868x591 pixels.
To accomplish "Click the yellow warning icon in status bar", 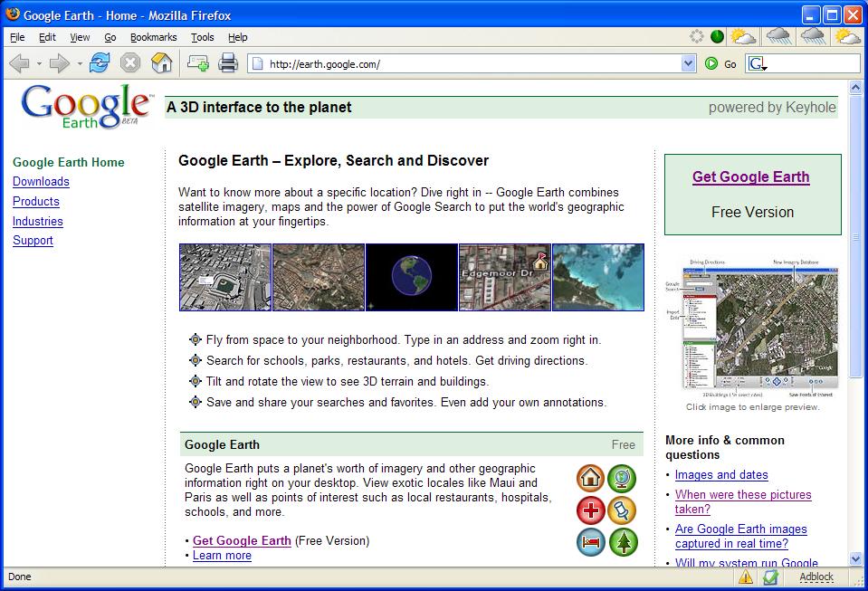I will click(x=746, y=577).
